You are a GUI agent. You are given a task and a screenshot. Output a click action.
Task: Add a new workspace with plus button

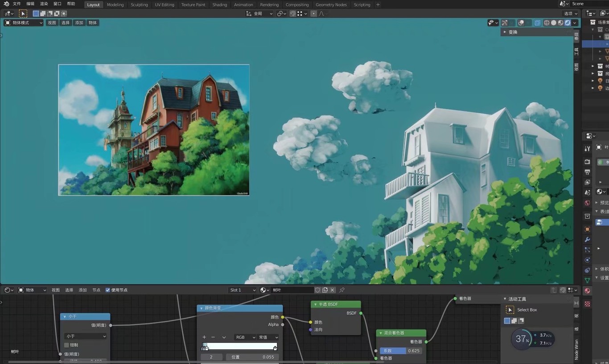(378, 4)
